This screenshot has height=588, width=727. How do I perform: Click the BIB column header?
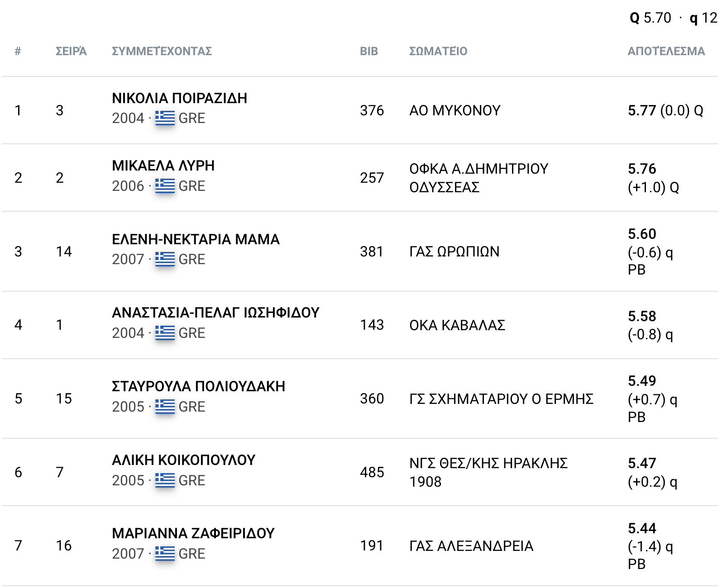(368, 51)
